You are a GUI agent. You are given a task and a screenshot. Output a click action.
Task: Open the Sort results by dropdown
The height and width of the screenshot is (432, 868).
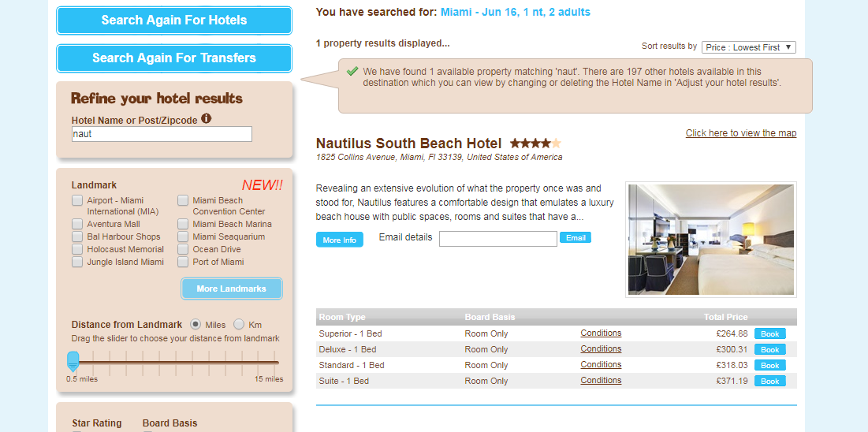[749, 47]
